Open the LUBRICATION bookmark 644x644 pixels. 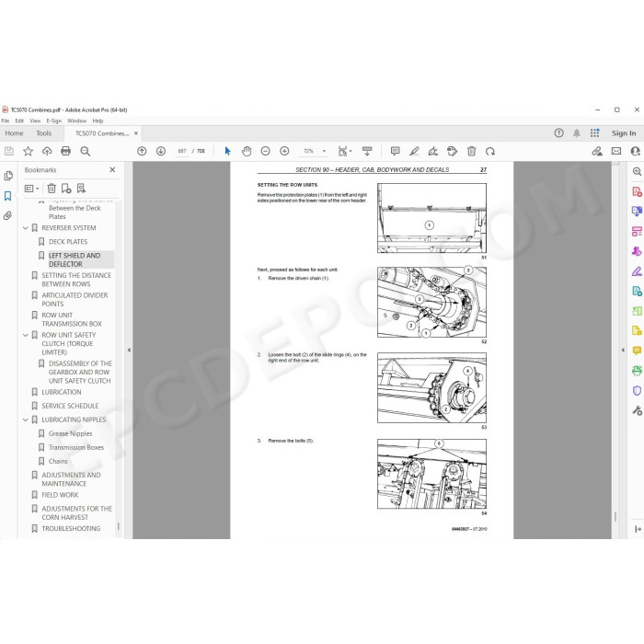click(62, 392)
